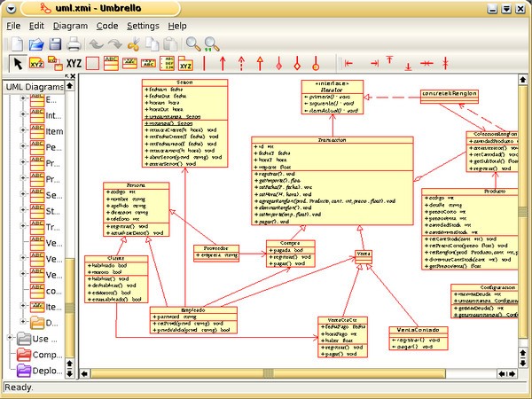Expand the 'Int...' tree node
This screenshot has width=532, height=399.
[23, 113]
